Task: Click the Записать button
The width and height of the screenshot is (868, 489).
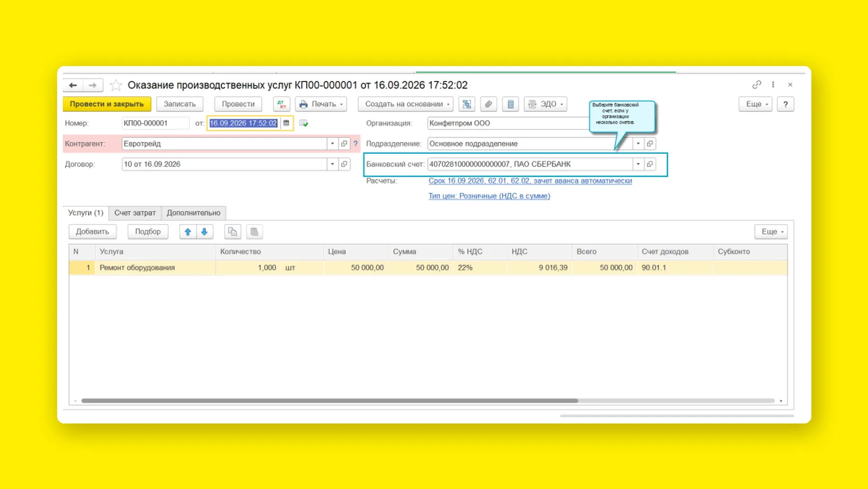Action: [180, 104]
